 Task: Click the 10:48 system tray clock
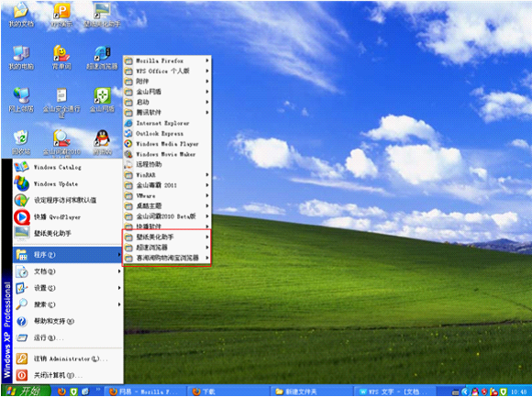518,391
